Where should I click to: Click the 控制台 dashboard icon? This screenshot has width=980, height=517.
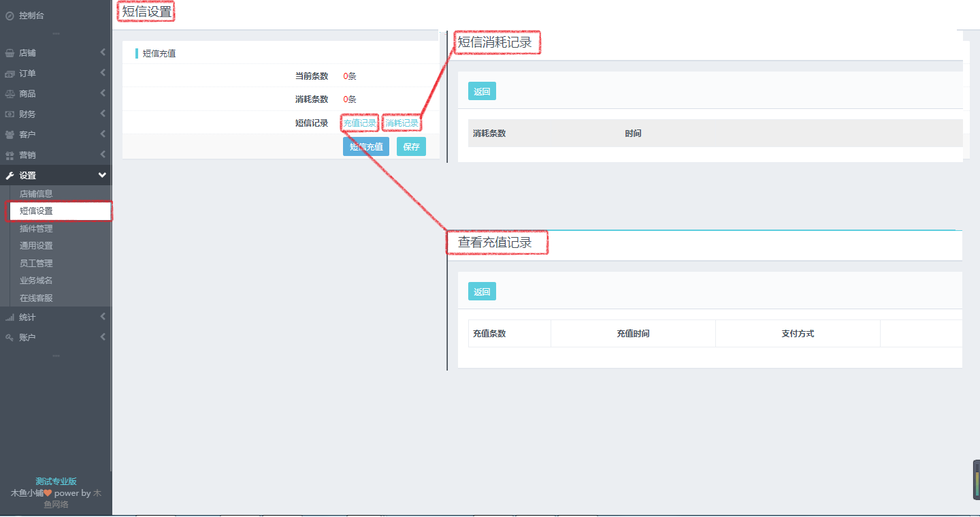click(10, 15)
